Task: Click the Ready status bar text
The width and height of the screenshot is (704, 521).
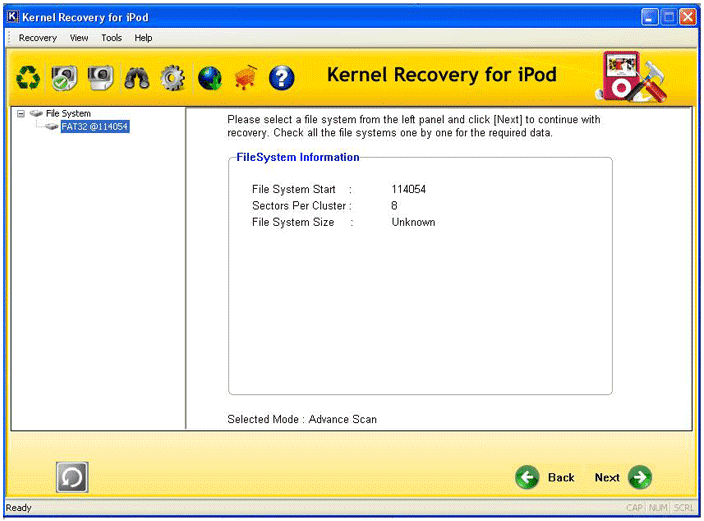Action: [18, 508]
